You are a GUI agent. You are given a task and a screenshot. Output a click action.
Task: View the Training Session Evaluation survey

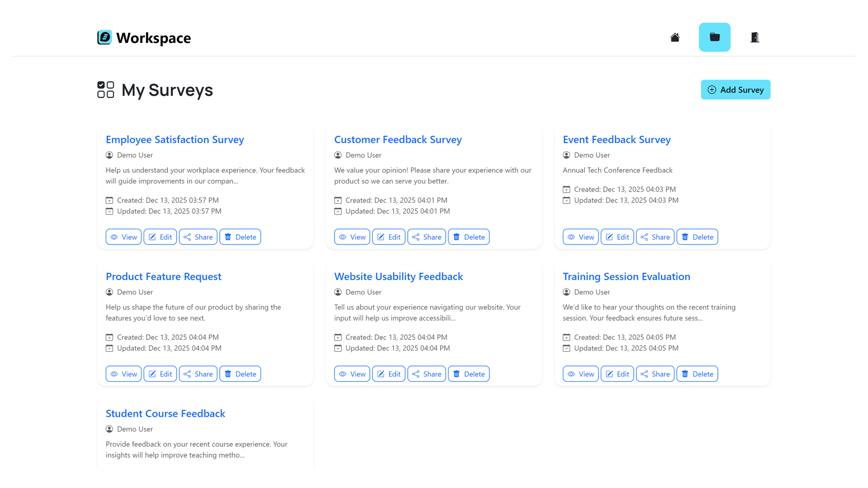point(580,374)
